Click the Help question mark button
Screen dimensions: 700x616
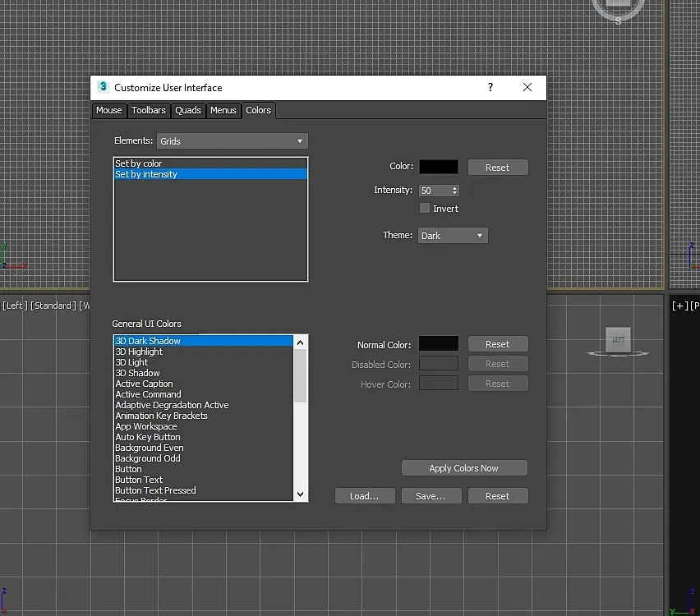490,88
